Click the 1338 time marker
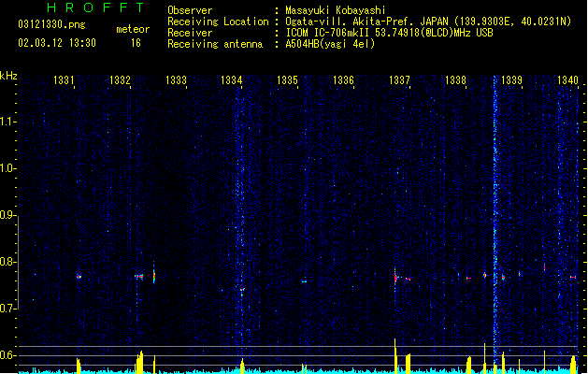Screen dimensions: 588x374 tap(455, 80)
